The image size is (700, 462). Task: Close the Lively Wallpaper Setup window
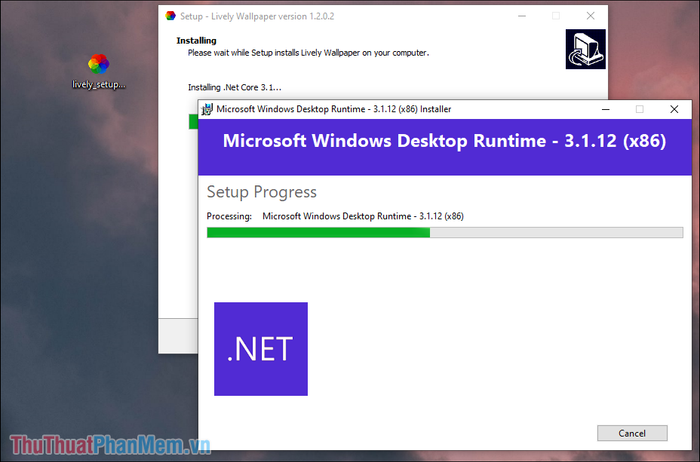click(x=590, y=16)
